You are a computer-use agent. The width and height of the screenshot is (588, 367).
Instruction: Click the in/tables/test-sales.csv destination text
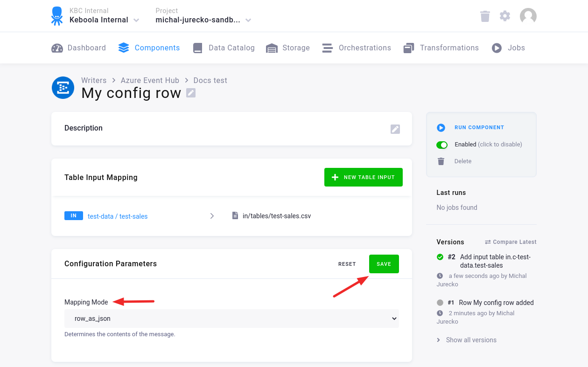coord(277,216)
